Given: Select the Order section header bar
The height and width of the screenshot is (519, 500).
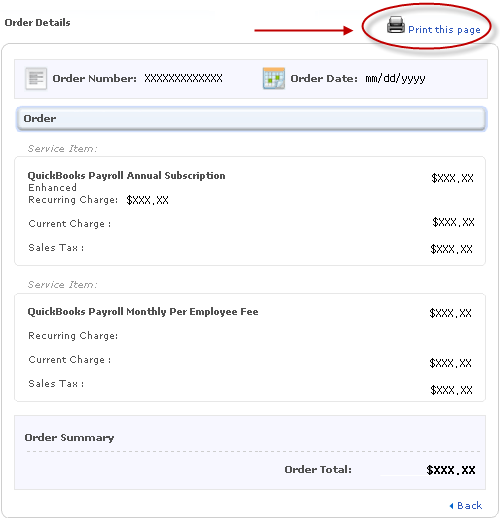Looking at the screenshot, I should click(x=252, y=119).
